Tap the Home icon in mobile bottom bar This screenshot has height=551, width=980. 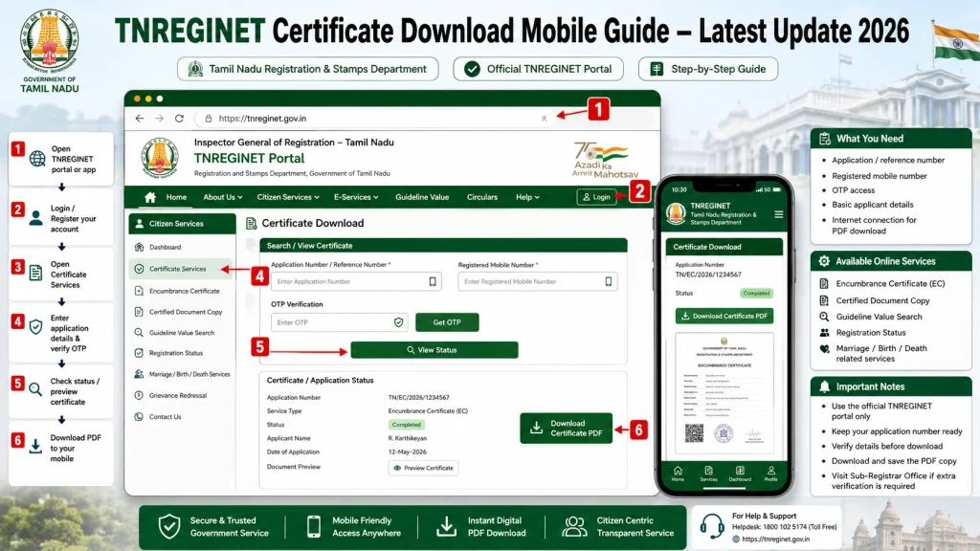678,471
